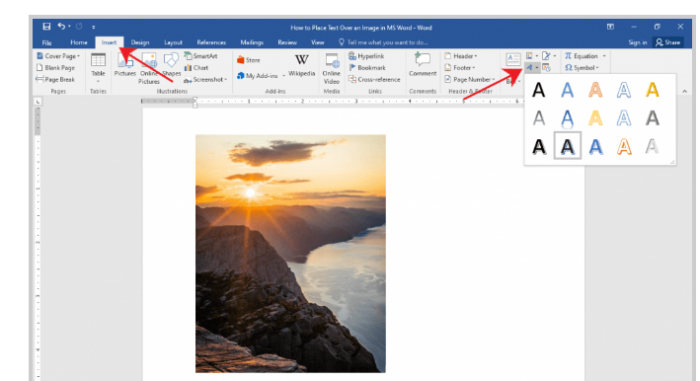
Task: Click the WordArt button in ribbon
Action: pyautogui.click(x=532, y=67)
